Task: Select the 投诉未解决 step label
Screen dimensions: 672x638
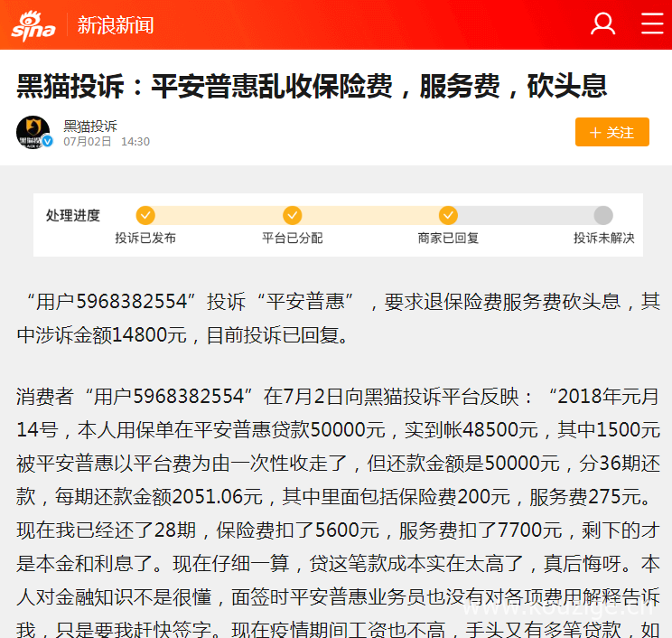Action: click(x=603, y=239)
